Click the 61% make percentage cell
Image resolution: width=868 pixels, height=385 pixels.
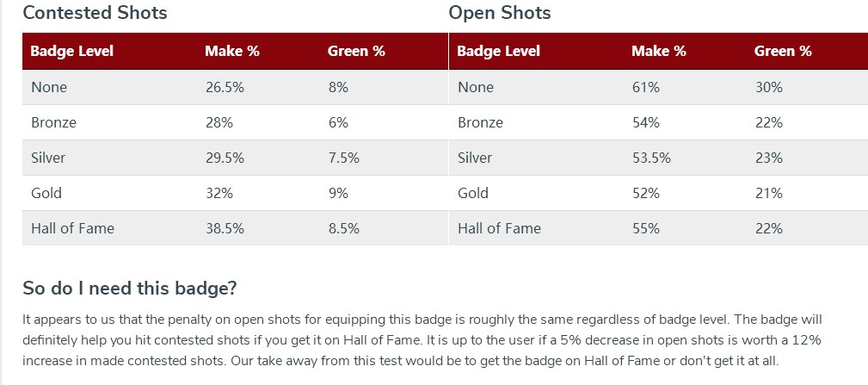(x=645, y=87)
